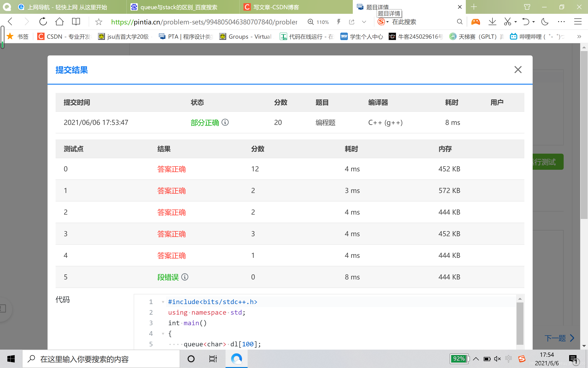Close the 题目详情 tab

(460, 7)
